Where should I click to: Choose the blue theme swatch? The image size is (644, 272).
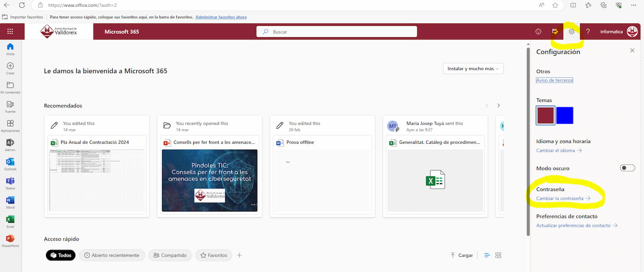coord(564,115)
